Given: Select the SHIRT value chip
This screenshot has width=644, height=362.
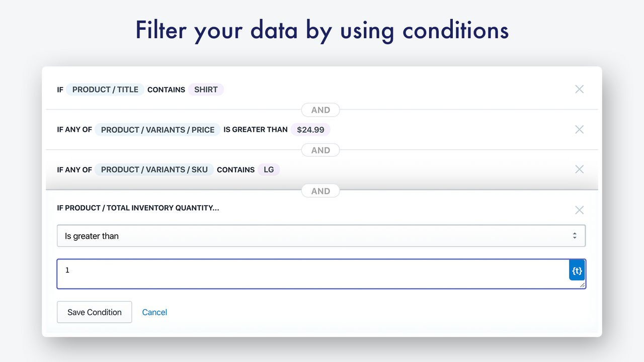Looking at the screenshot, I should [206, 89].
